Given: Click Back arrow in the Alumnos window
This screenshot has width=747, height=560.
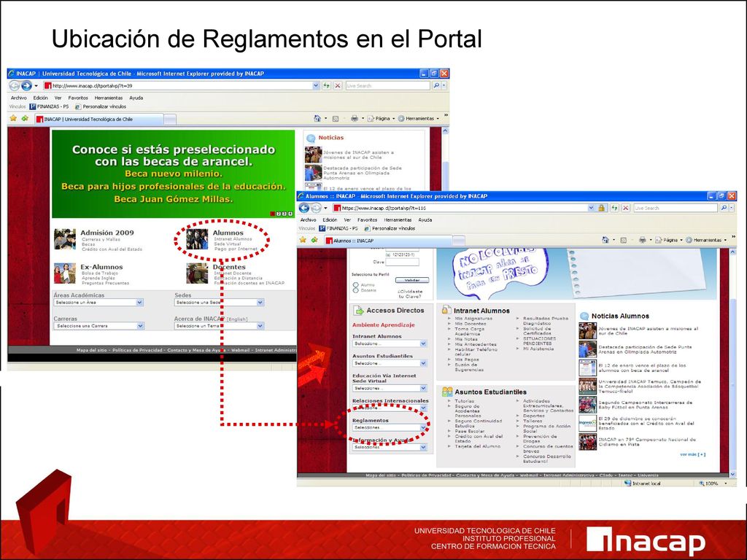Looking at the screenshot, I should pyautogui.click(x=303, y=208).
